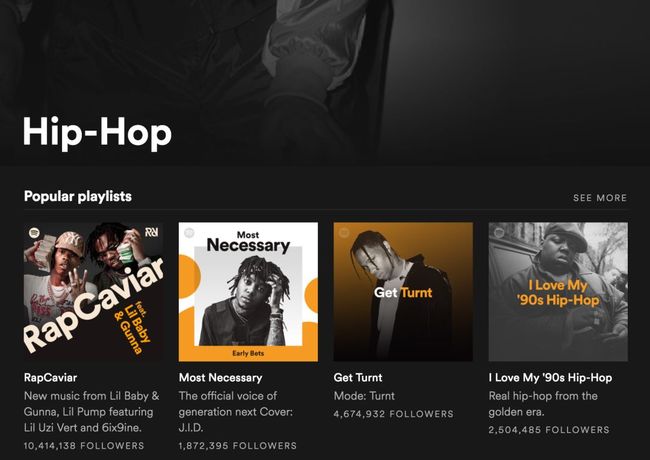Click the RapCaviar playlist title
Viewport: 650px width, 460px height.
(x=51, y=378)
